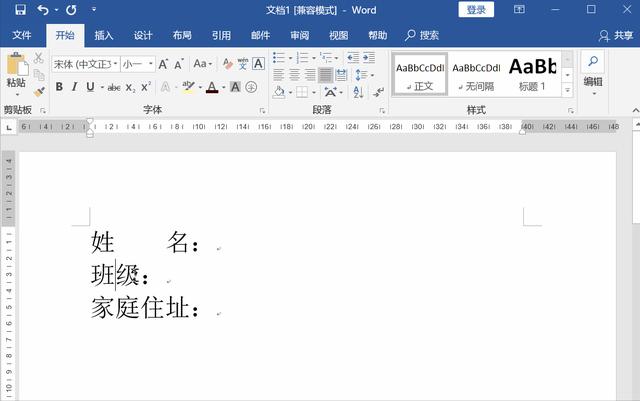Decrease paragraph indent
This screenshot has width=640, height=401.
click(353, 58)
